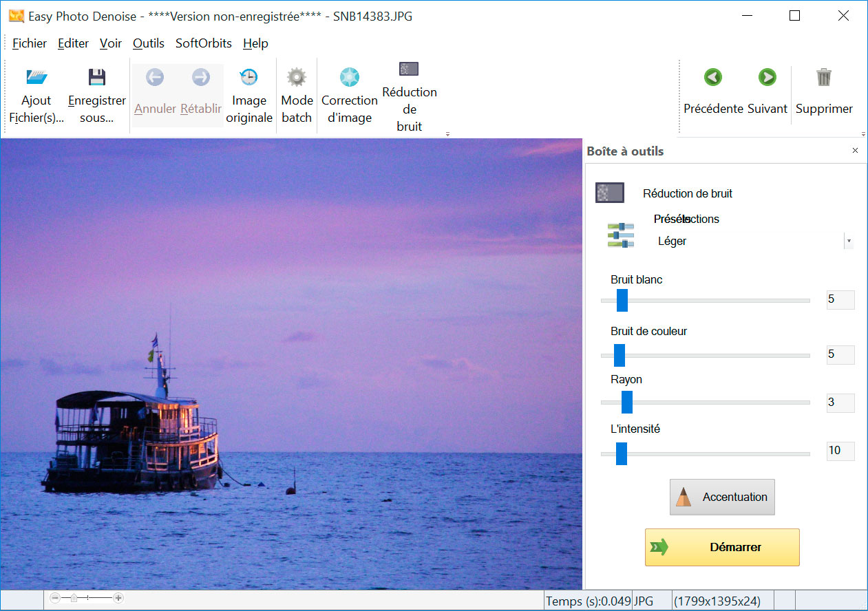868x611 pixels.
Task: Click the Enregistrer sous floppy disk icon
Action: point(97,77)
